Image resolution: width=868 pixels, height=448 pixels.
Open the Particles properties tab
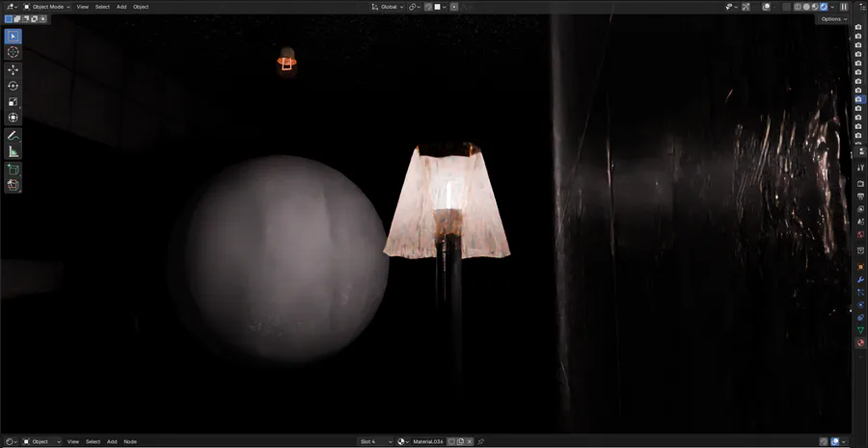[x=861, y=292]
